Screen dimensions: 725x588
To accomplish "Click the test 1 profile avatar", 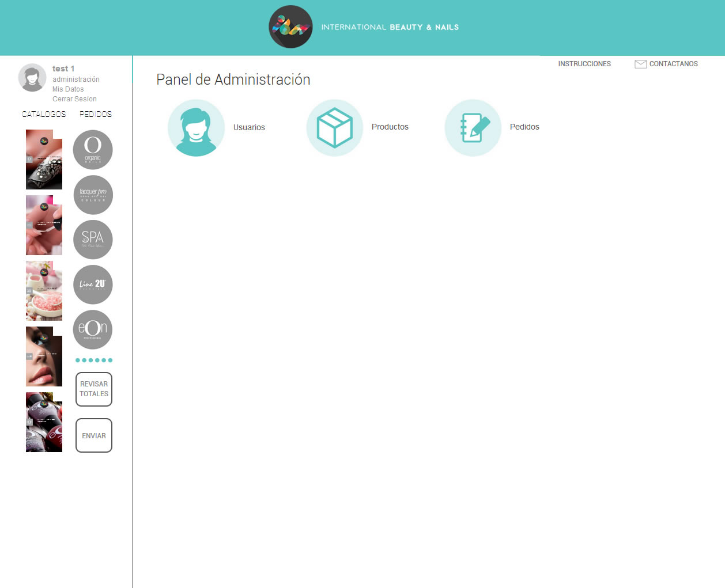I will click(32, 78).
